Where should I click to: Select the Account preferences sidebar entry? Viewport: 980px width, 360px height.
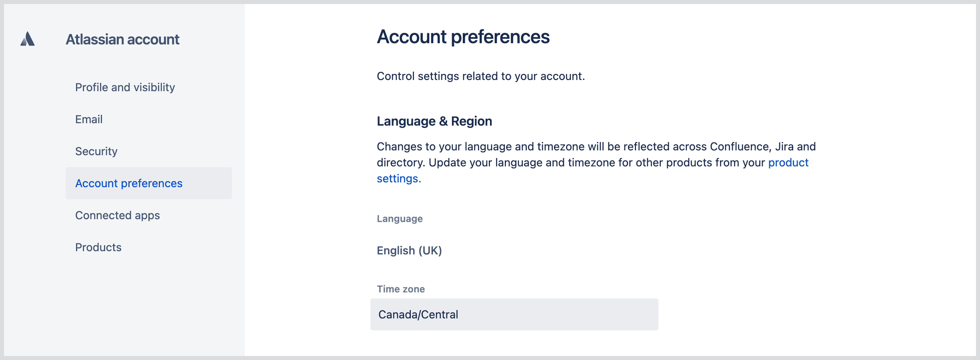coord(129,183)
